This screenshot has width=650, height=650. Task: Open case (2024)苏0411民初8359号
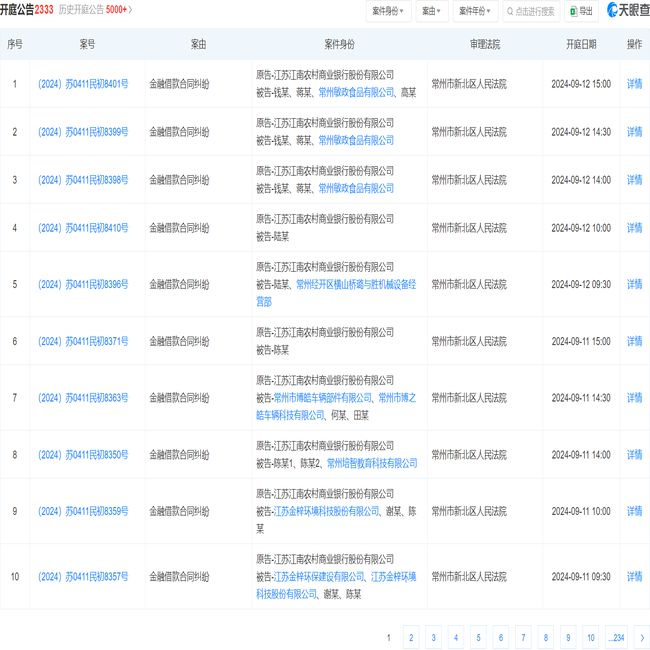(83, 511)
